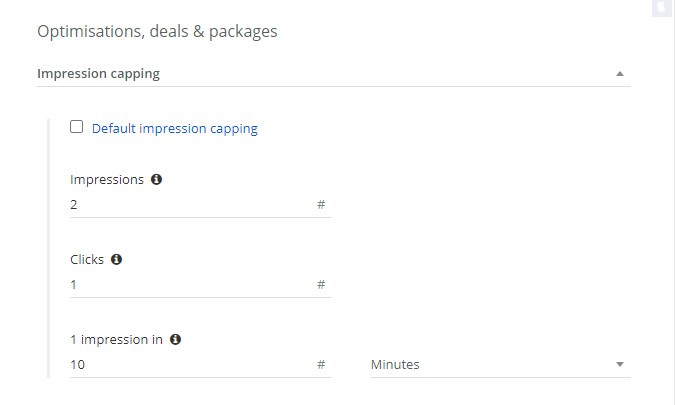This screenshot has width=675, height=405.
Task: Open the Minutes time unit dropdown
Action: click(501, 365)
